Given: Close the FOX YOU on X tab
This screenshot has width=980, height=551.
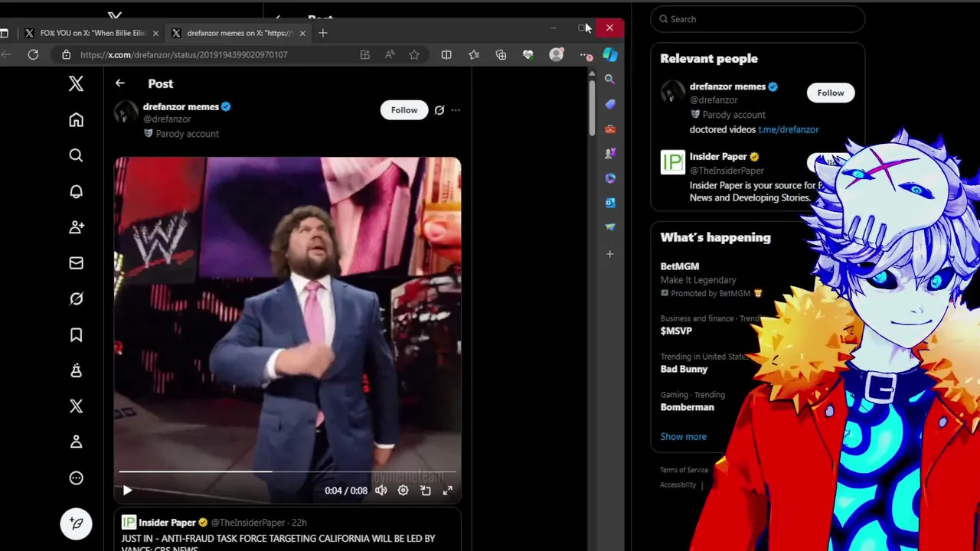Looking at the screenshot, I should (x=155, y=33).
